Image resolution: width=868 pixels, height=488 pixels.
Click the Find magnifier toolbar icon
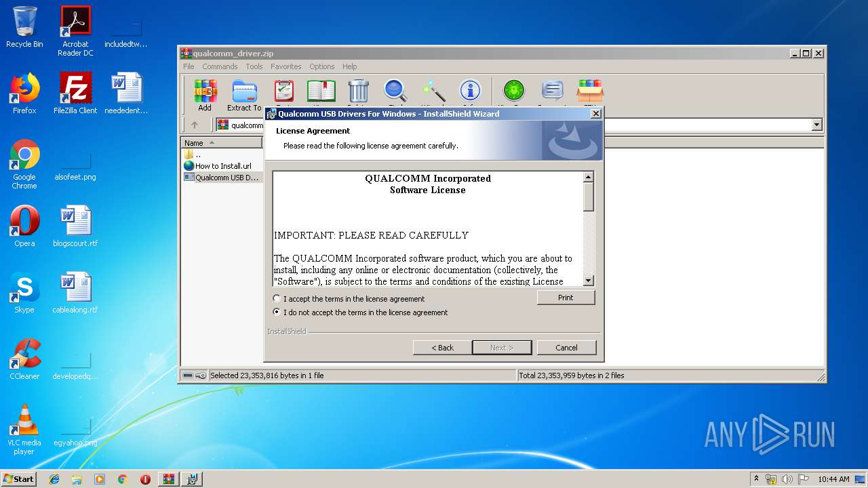(395, 92)
